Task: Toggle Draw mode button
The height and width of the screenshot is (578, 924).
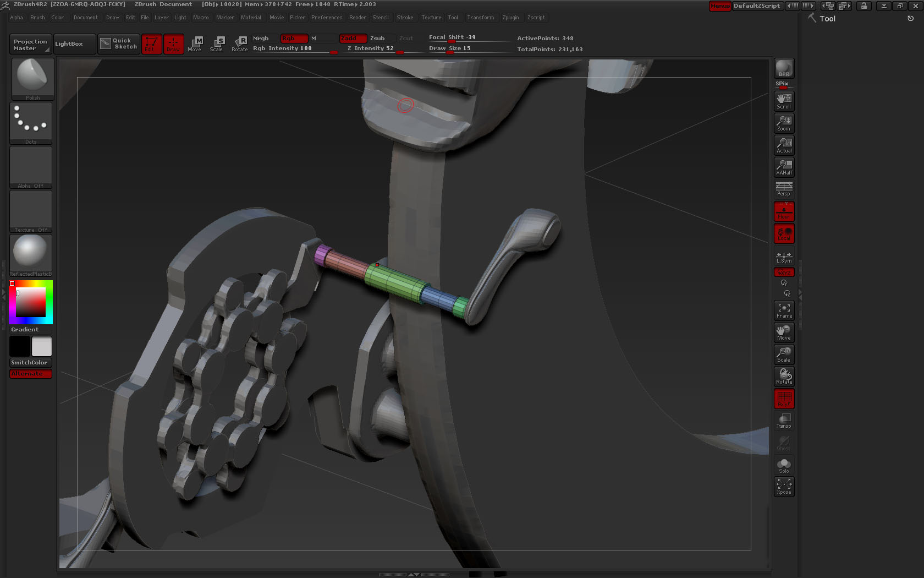Action: tap(173, 44)
